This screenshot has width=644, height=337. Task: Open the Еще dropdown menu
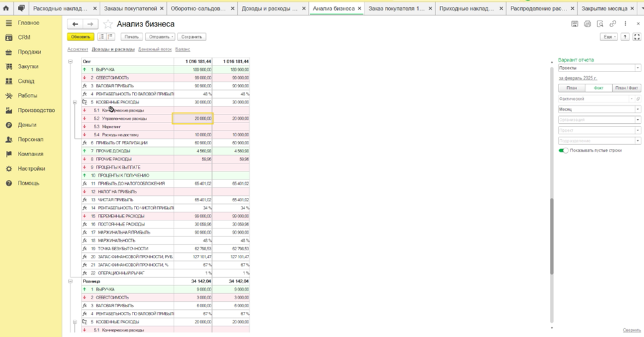[x=609, y=37]
